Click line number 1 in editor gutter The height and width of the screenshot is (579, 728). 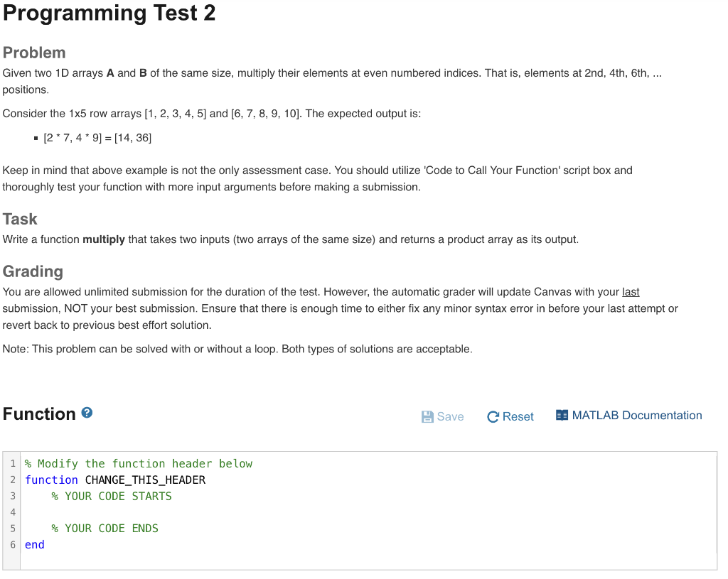[13, 463]
